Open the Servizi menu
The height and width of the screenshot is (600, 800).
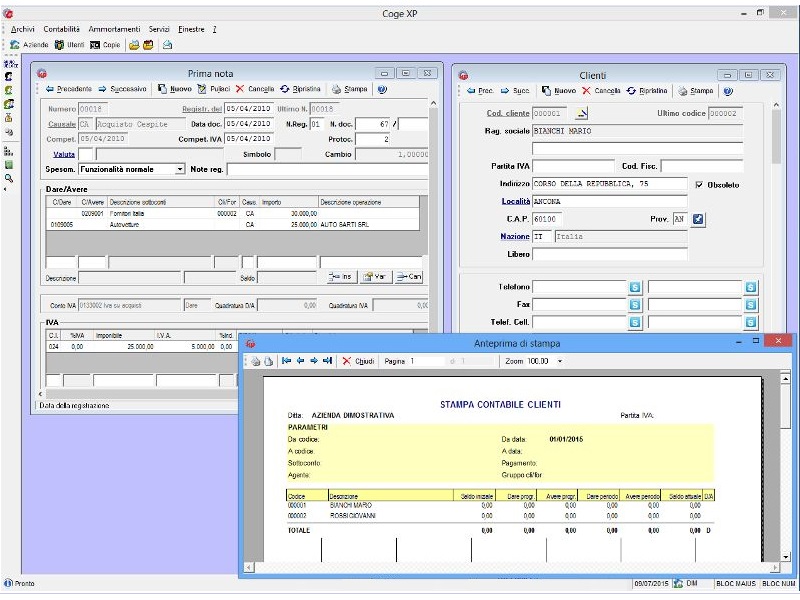pos(157,30)
